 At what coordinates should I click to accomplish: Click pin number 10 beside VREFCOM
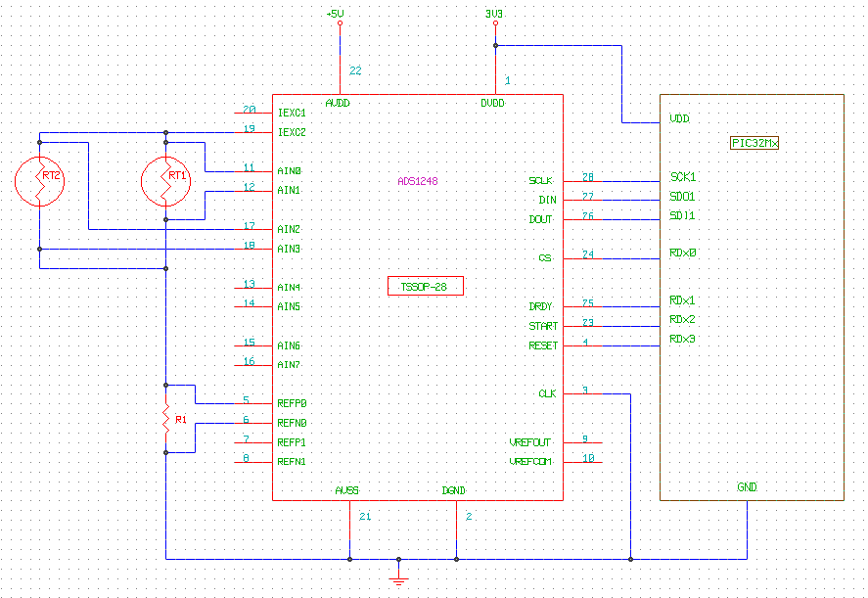pyautogui.click(x=588, y=458)
